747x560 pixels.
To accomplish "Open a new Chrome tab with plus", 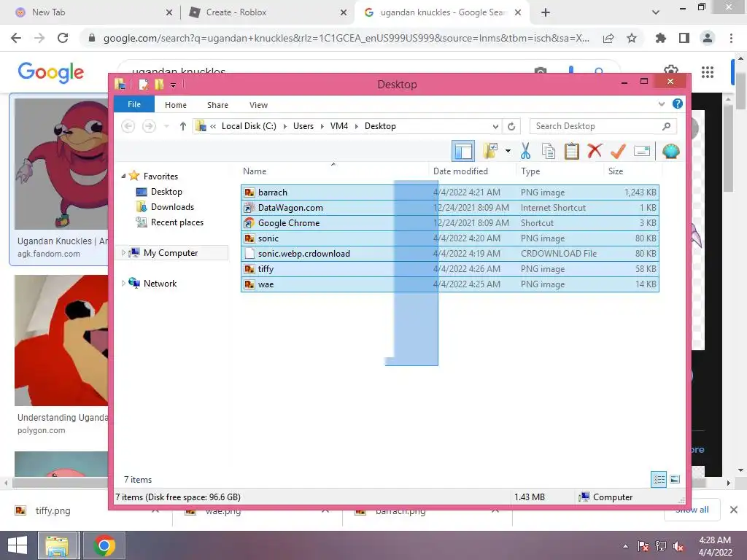I will click(x=546, y=12).
